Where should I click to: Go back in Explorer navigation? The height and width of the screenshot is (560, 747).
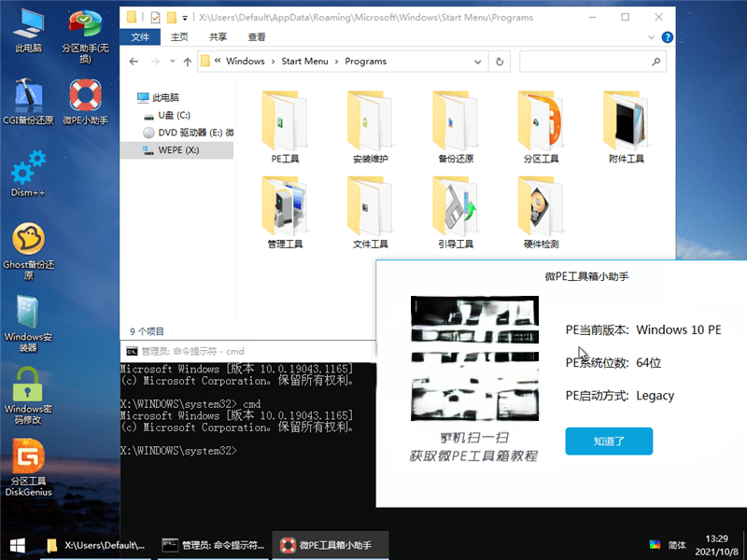pos(134,62)
